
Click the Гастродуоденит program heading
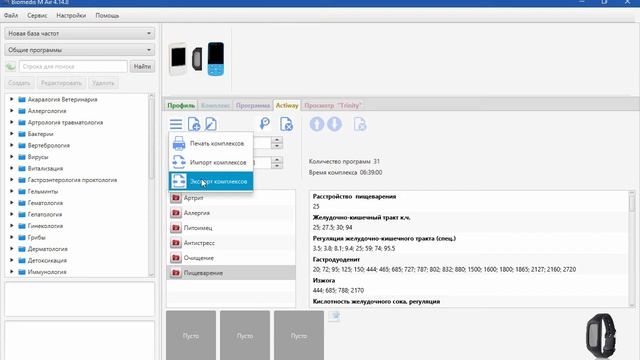335,259
